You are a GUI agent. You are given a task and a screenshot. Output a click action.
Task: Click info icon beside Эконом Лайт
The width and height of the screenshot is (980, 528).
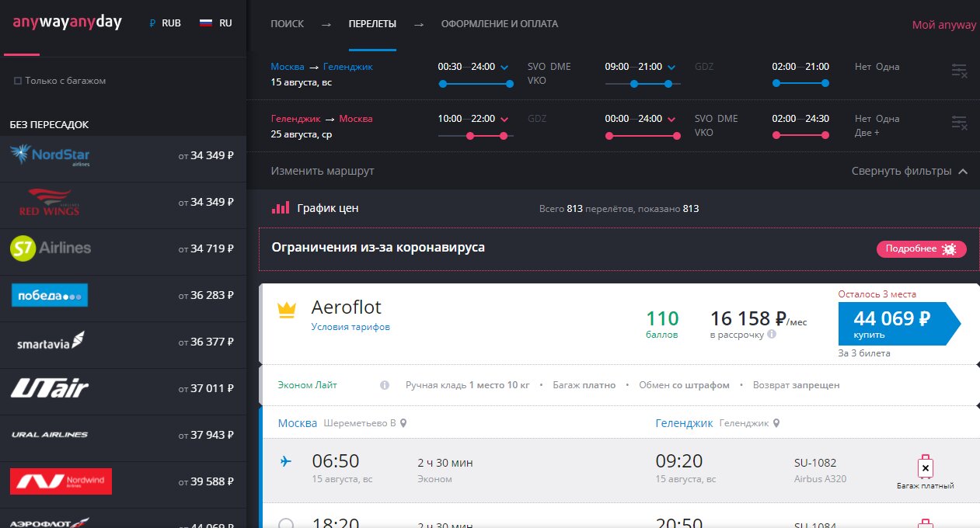tap(385, 385)
